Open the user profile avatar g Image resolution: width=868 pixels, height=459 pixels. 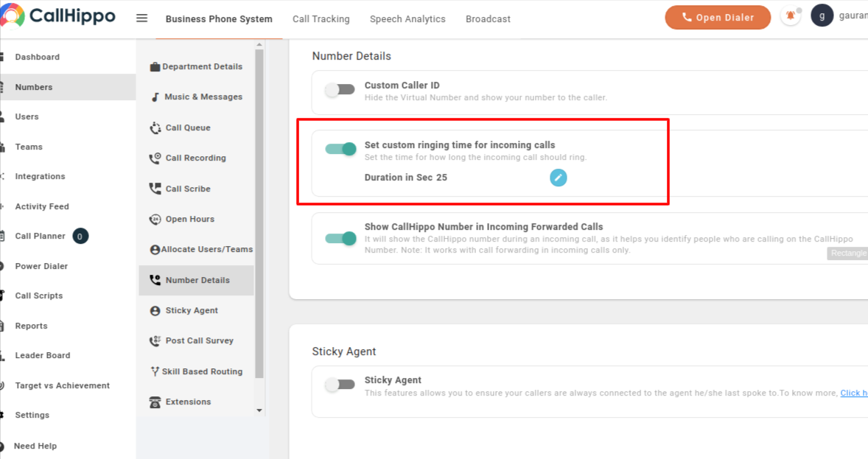tap(822, 16)
